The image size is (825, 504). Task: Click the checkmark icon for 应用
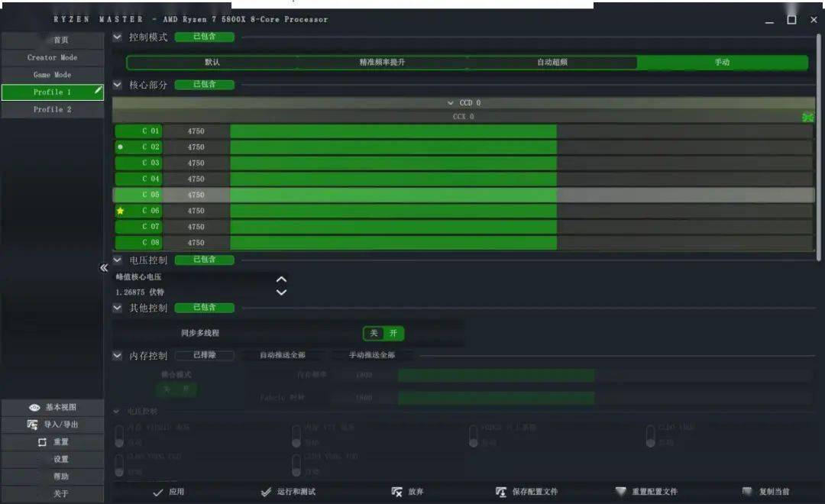click(x=157, y=493)
